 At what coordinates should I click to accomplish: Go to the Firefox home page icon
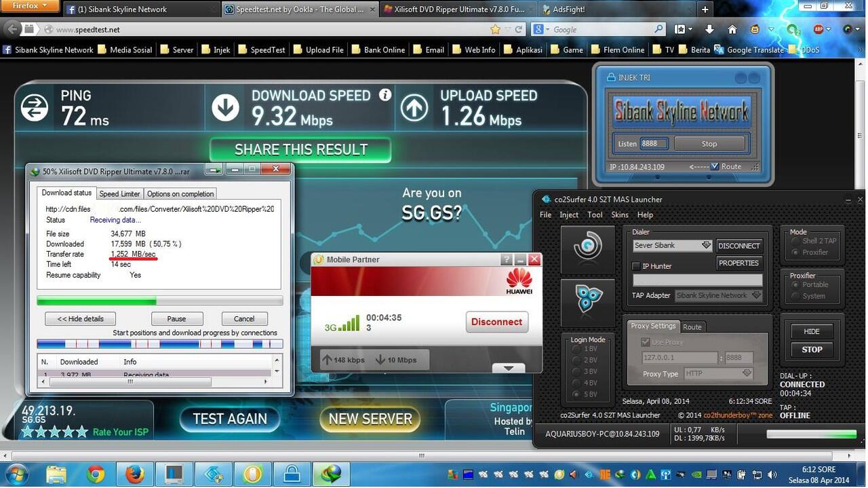tap(732, 29)
